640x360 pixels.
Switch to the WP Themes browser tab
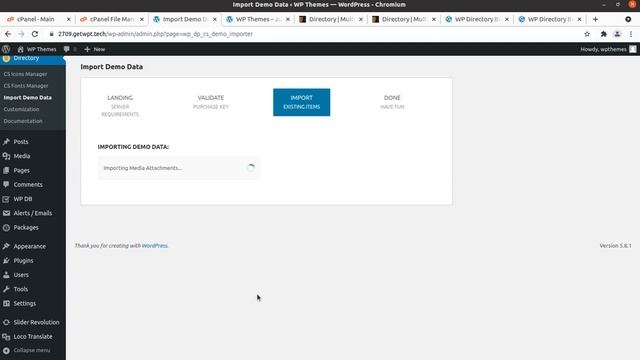click(x=254, y=19)
